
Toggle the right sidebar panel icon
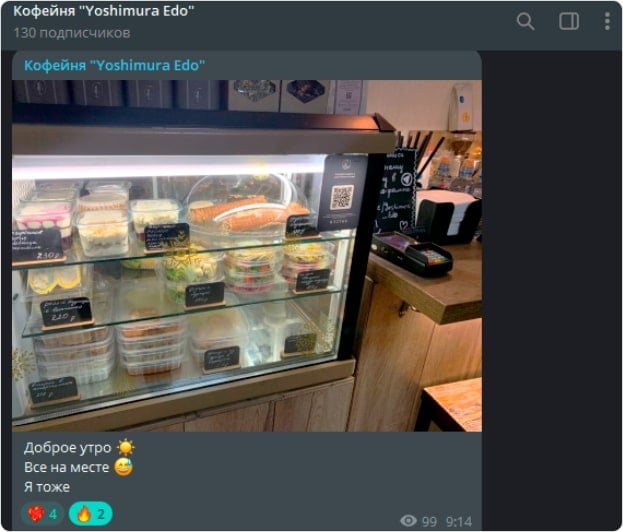point(569,21)
